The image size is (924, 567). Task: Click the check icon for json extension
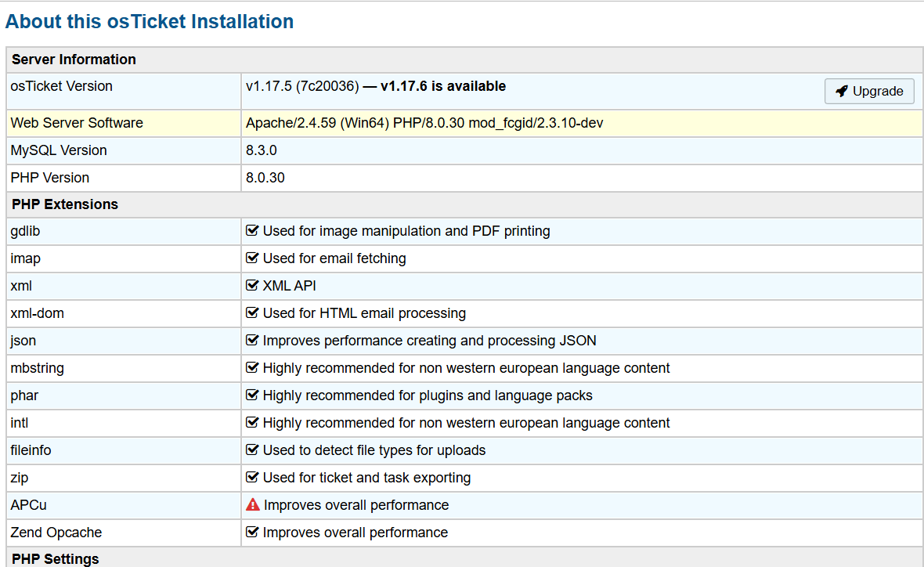click(252, 341)
